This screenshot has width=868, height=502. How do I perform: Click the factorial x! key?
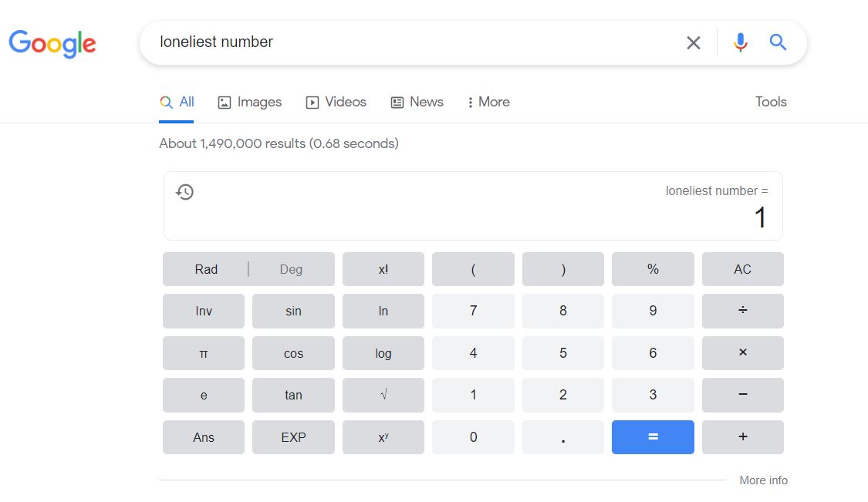383,269
